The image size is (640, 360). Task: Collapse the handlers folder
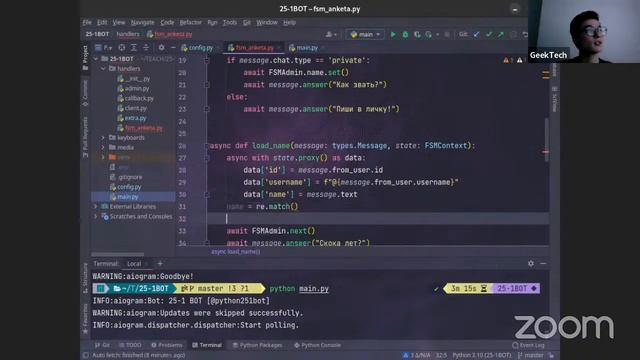103,69
